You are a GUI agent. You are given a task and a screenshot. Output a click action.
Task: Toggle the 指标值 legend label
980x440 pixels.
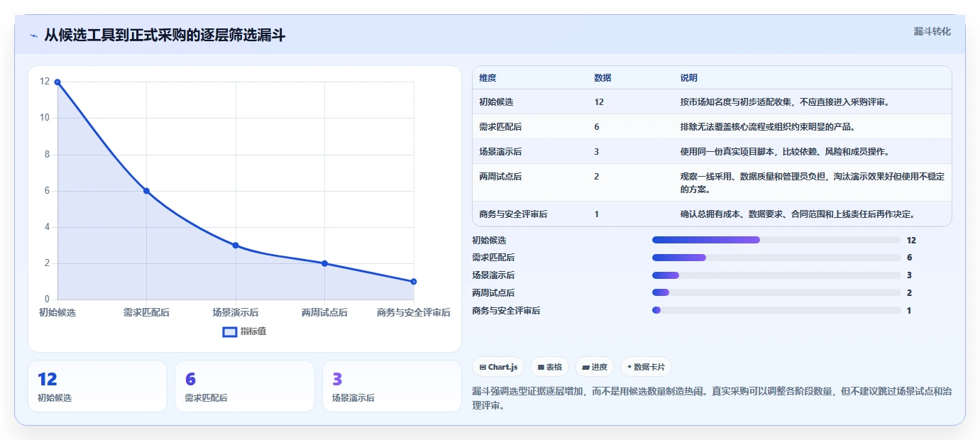click(x=253, y=331)
